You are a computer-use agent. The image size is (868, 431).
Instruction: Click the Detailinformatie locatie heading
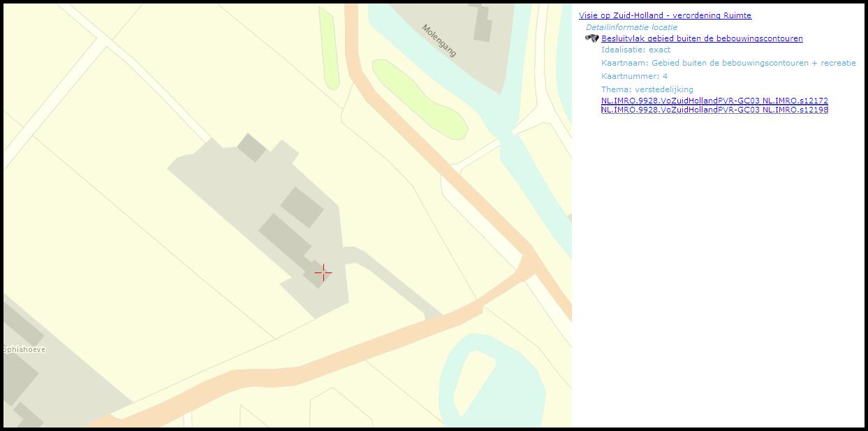[631, 27]
